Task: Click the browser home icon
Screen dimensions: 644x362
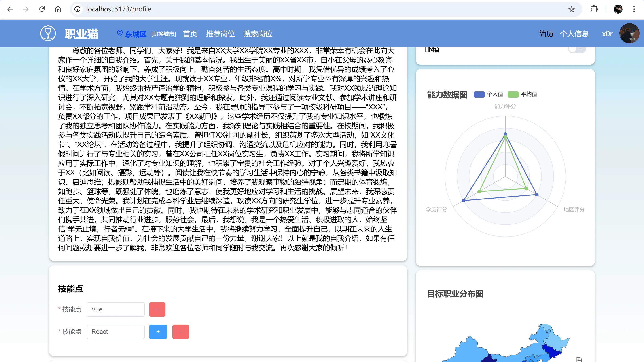Action: pyautogui.click(x=58, y=9)
